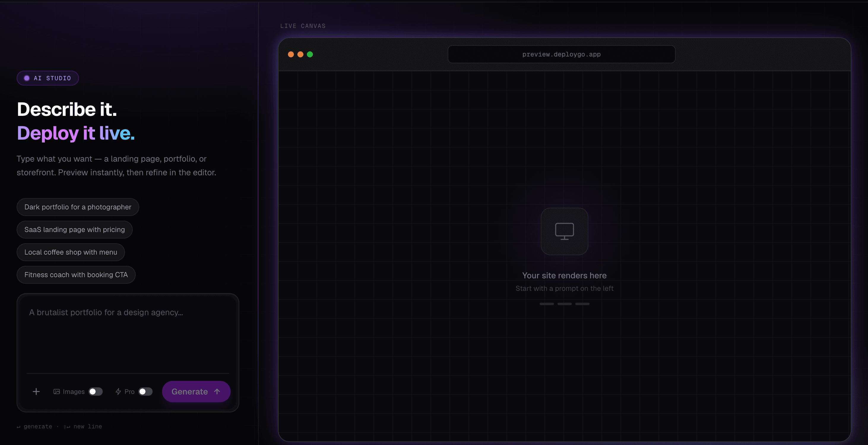Select 'Local coffee shop with menu' suggestion

coord(71,252)
